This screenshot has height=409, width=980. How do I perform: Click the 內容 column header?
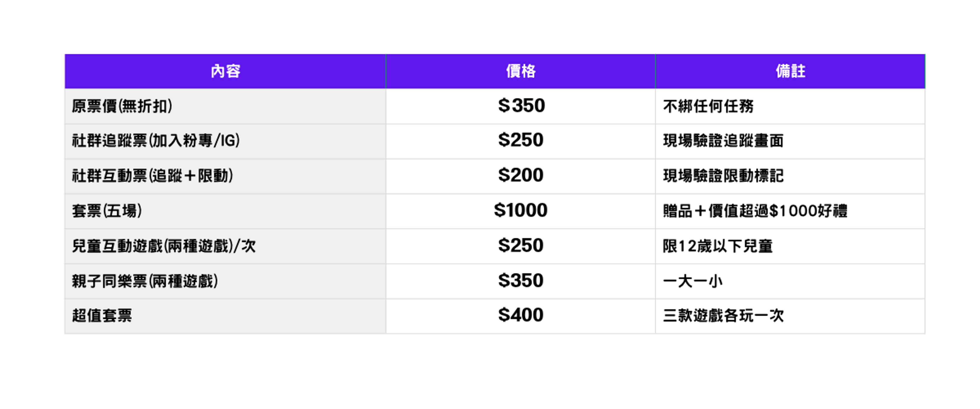tap(225, 71)
